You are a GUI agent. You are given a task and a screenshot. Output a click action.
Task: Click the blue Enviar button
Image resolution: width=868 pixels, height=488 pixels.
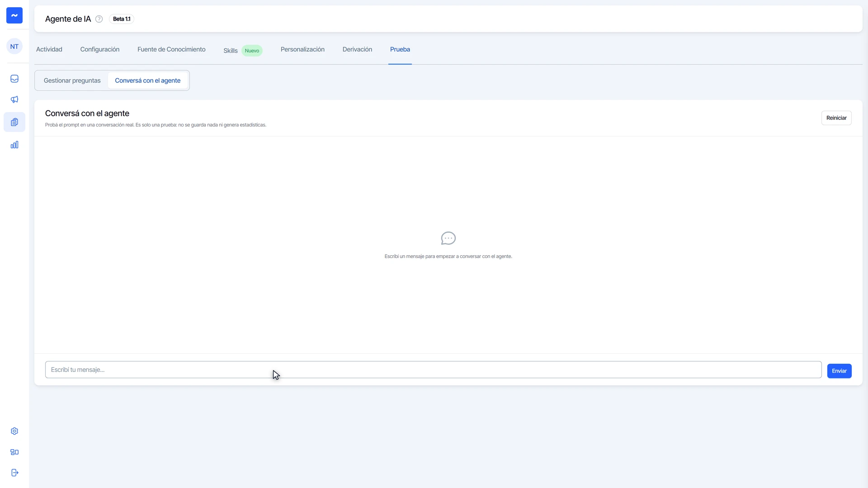click(x=840, y=371)
